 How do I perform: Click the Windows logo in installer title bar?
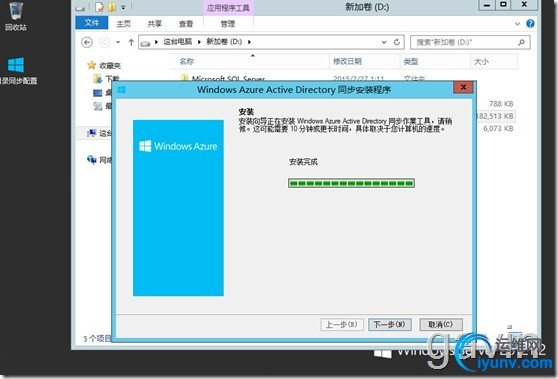click(122, 89)
